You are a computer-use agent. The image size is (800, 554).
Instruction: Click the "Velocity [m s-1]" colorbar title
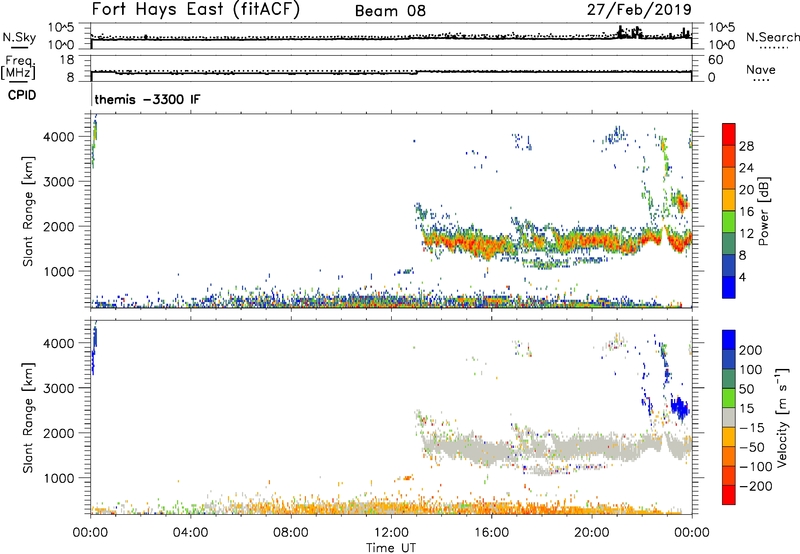(x=782, y=417)
